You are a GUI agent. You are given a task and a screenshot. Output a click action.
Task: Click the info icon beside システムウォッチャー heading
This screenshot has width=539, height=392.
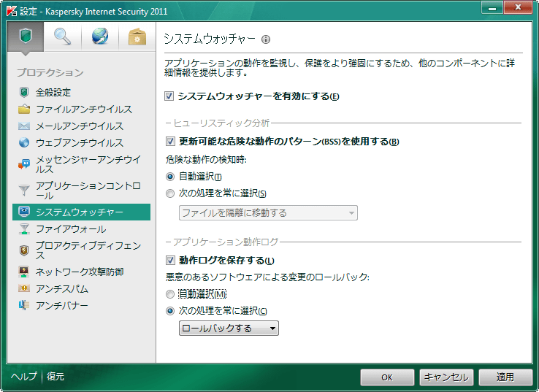[x=266, y=39]
